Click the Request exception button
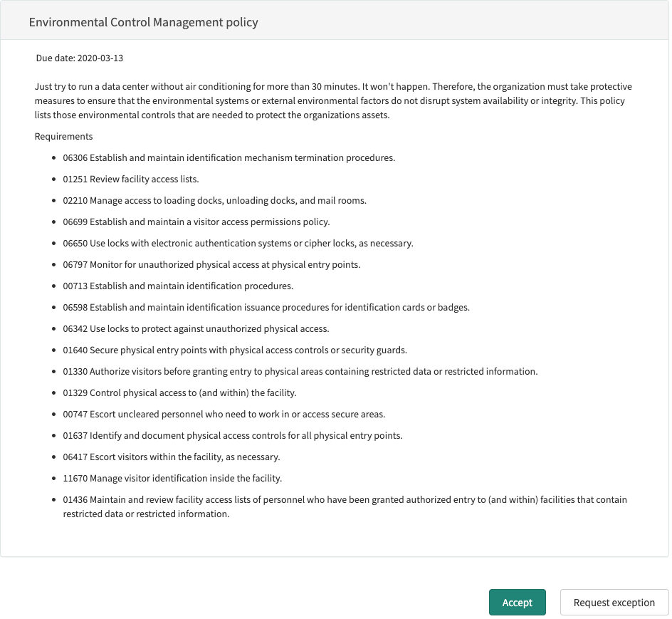The width and height of the screenshot is (672, 619). point(614,603)
